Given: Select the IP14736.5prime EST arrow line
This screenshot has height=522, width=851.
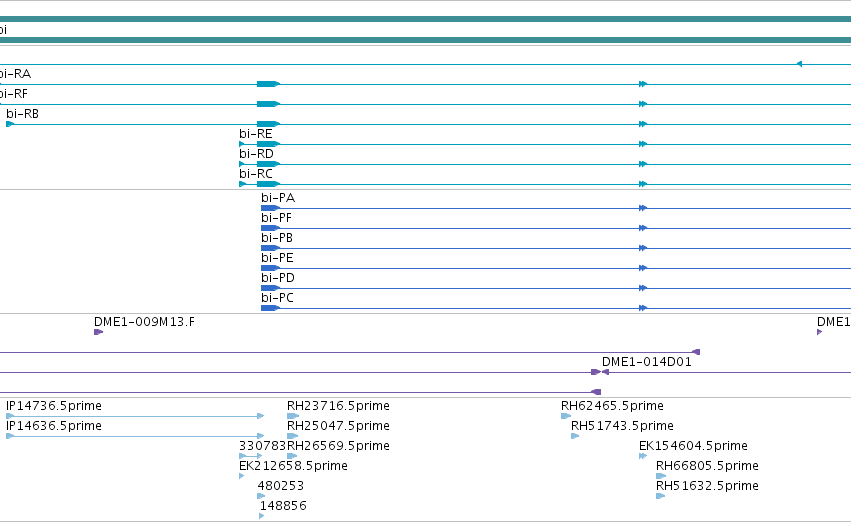Looking at the screenshot, I should (135, 416).
